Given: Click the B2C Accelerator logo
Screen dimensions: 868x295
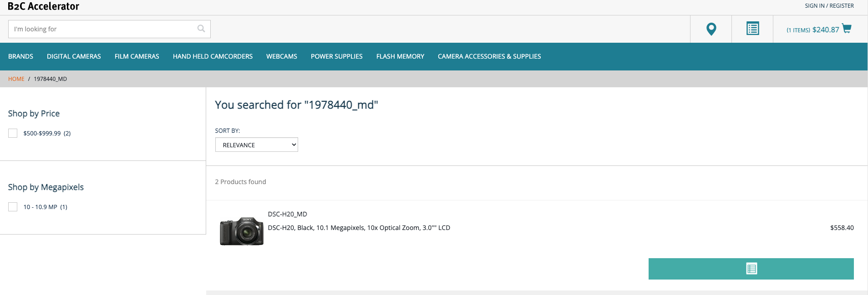Looking at the screenshot, I should click(43, 6).
